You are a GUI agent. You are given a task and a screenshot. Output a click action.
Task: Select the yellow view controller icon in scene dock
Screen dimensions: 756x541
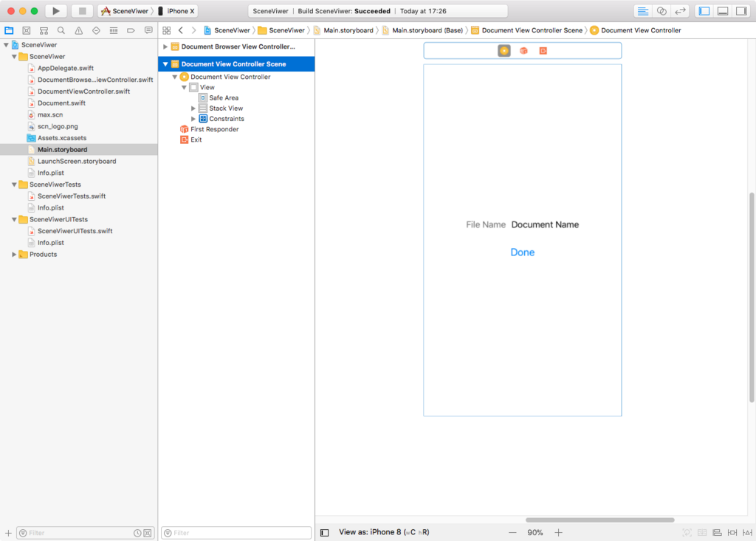[504, 51]
